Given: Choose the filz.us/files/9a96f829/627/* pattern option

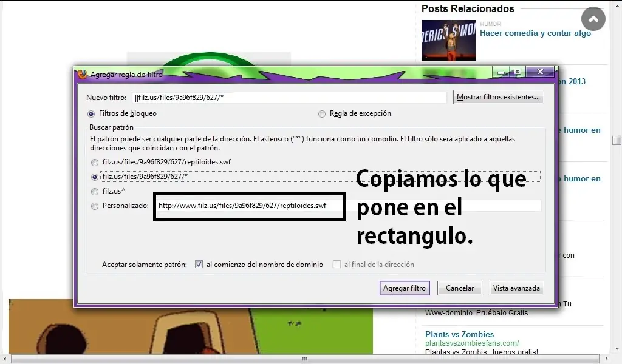Looking at the screenshot, I should click(x=94, y=177).
